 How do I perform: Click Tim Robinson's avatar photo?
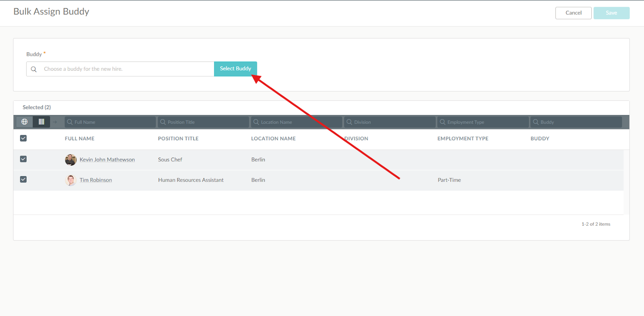(x=71, y=180)
